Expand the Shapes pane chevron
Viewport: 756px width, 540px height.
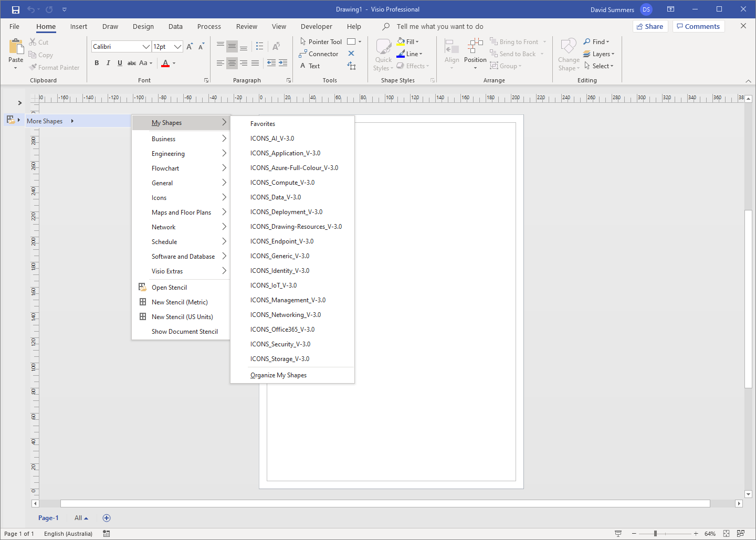tap(20, 103)
